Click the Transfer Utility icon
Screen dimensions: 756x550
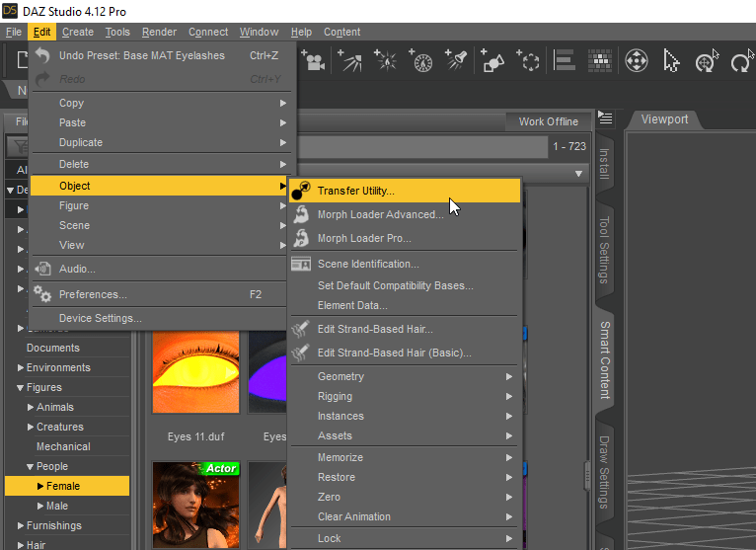pos(301,191)
